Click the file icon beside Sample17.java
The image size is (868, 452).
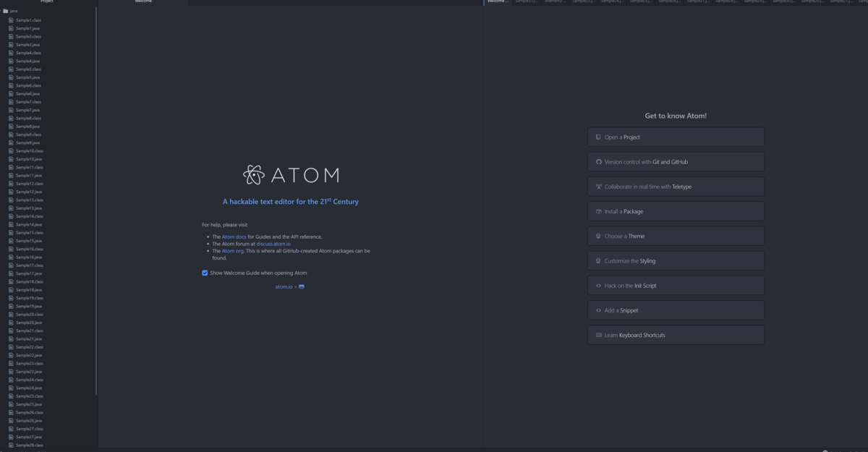(x=11, y=273)
